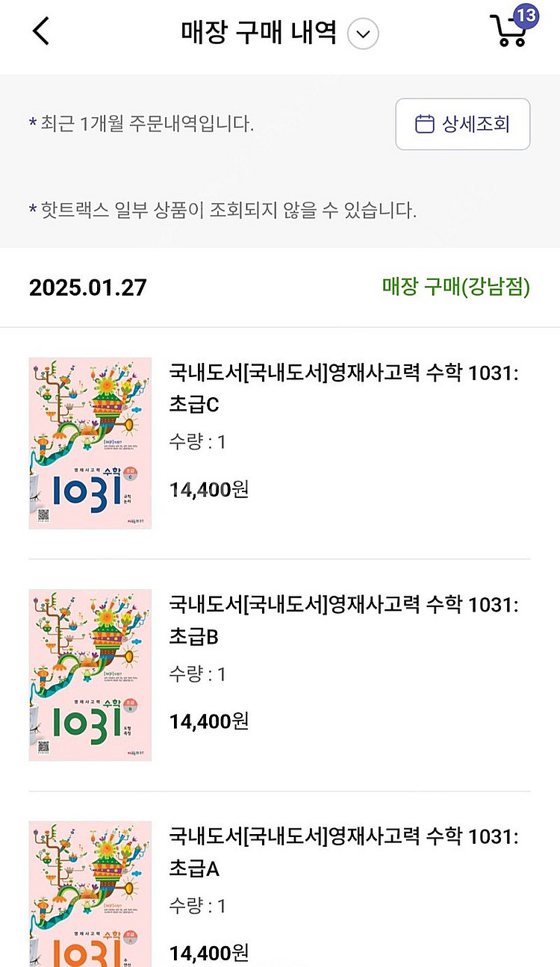
Task: Tap the 2025.01.27 order date
Action: 88,287
